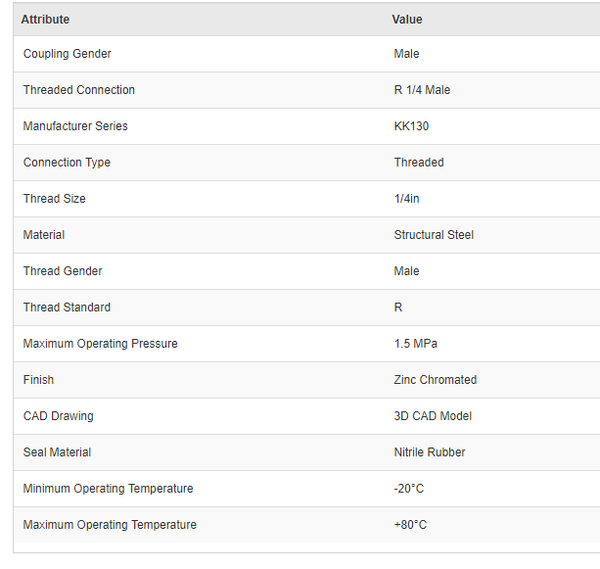Screen dimensions: 600x569
Task: Click the Structural Steel material value
Action: (x=434, y=235)
